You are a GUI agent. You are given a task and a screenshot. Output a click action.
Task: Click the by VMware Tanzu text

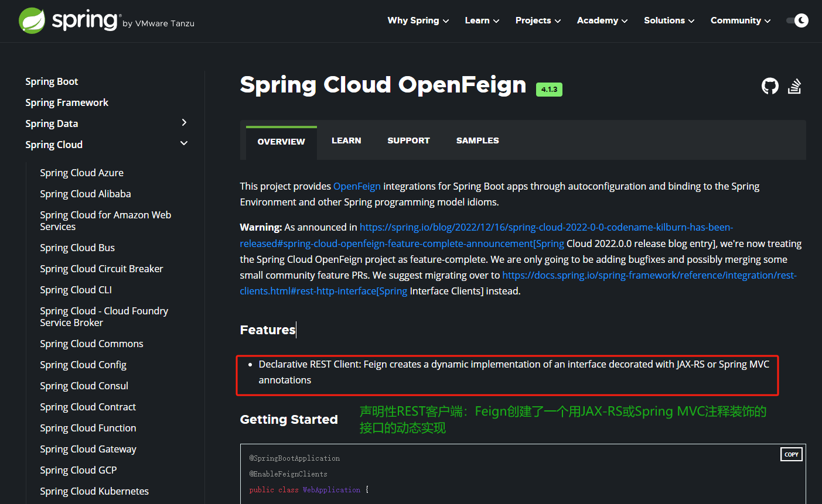pos(158,24)
